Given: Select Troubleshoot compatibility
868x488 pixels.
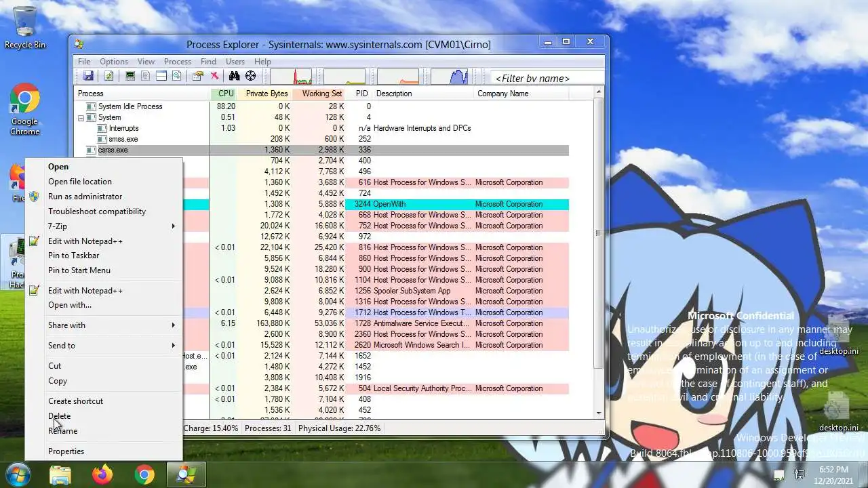Looking at the screenshot, I should pyautogui.click(x=104, y=211).
